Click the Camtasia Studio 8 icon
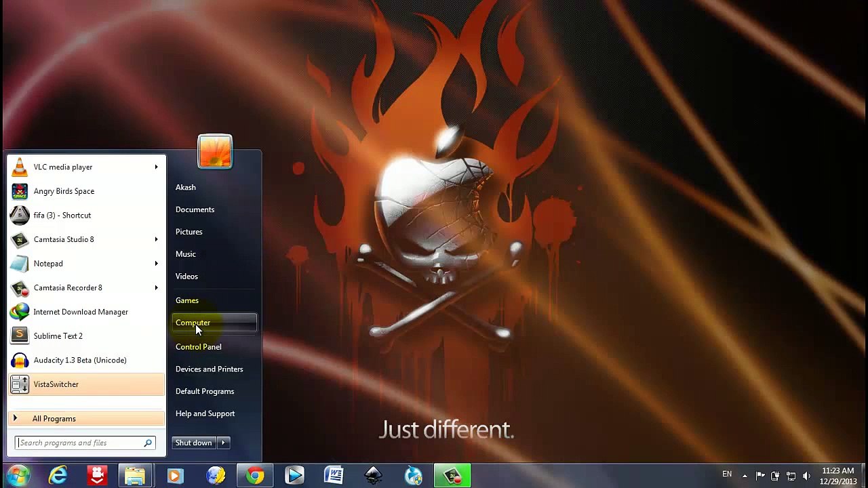The width and height of the screenshot is (868, 488). [20, 239]
